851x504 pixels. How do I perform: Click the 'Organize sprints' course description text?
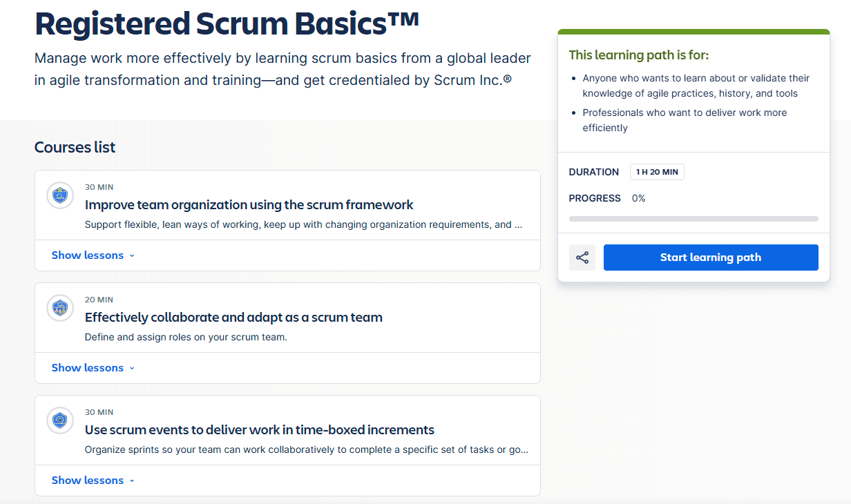click(x=307, y=450)
